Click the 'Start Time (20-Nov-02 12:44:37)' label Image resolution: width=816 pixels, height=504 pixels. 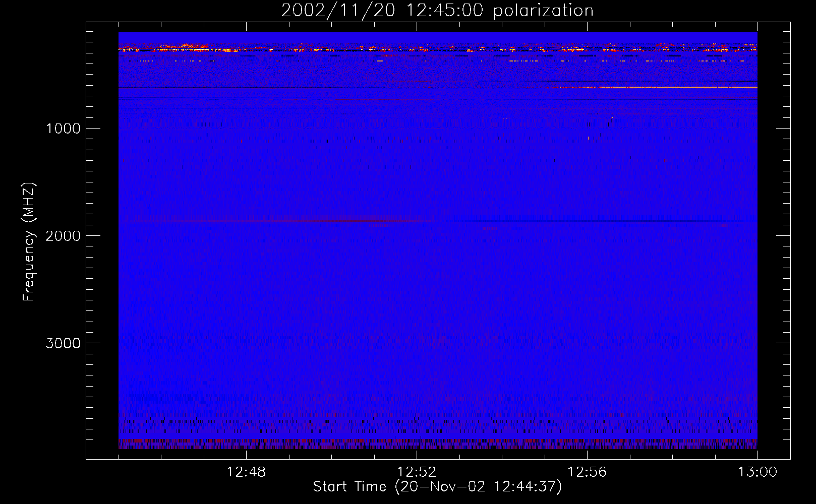click(x=437, y=487)
